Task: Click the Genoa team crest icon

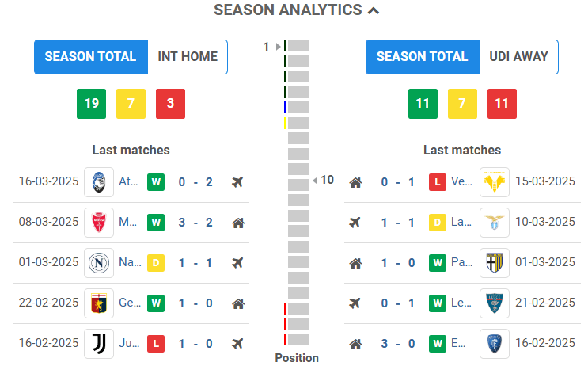Action: (x=99, y=303)
